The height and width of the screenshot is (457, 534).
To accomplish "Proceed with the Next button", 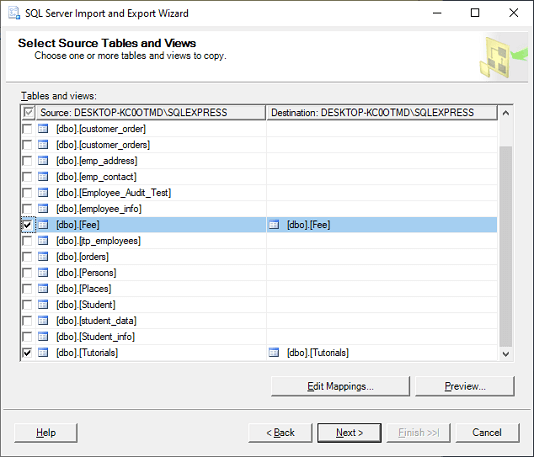I will [x=349, y=432].
